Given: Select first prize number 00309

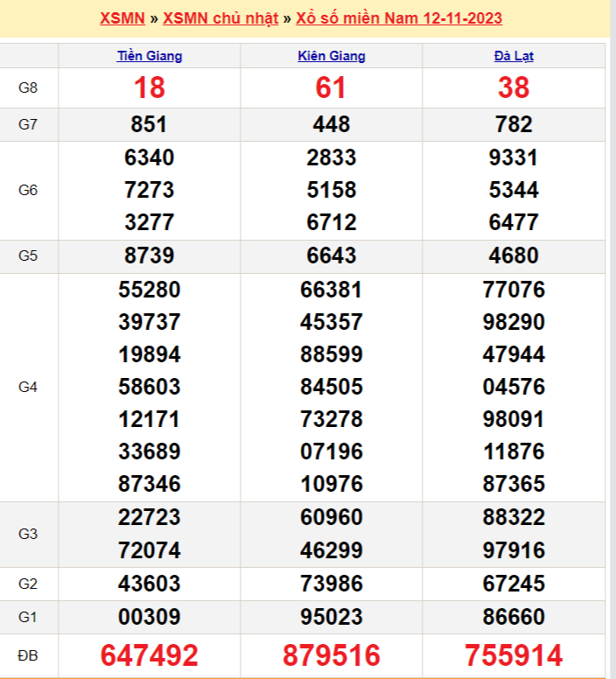Looking at the screenshot, I should coord(150,616).
